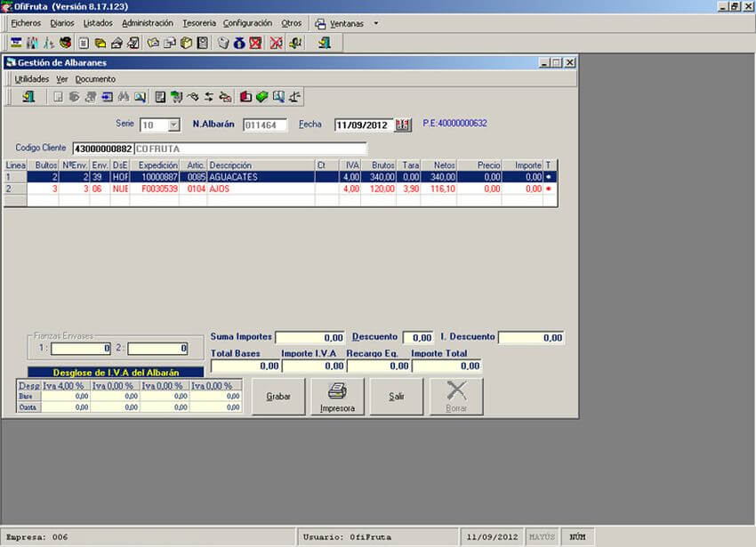756x547 pixels.
Task: Click the exit door icon in Albaranes toolbar
Action: (x=28, y=97)
